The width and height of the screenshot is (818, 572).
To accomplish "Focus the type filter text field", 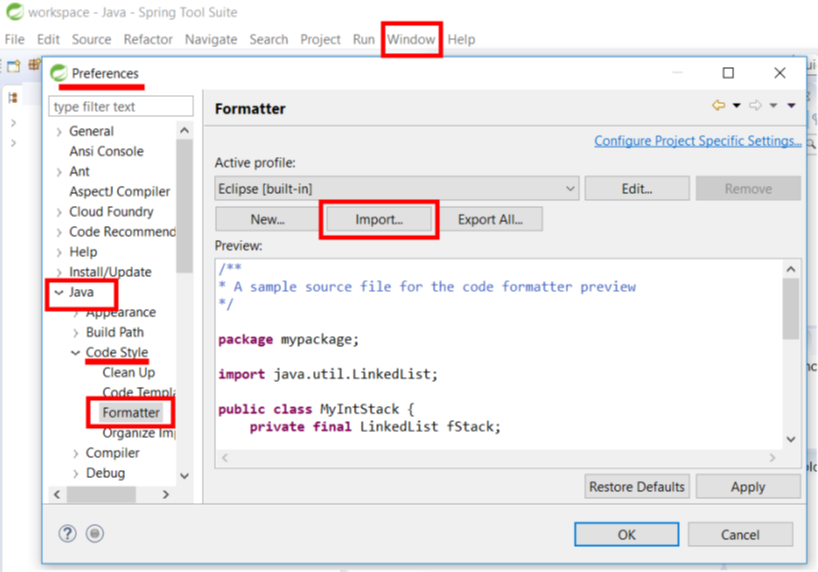I will [121, 106].
